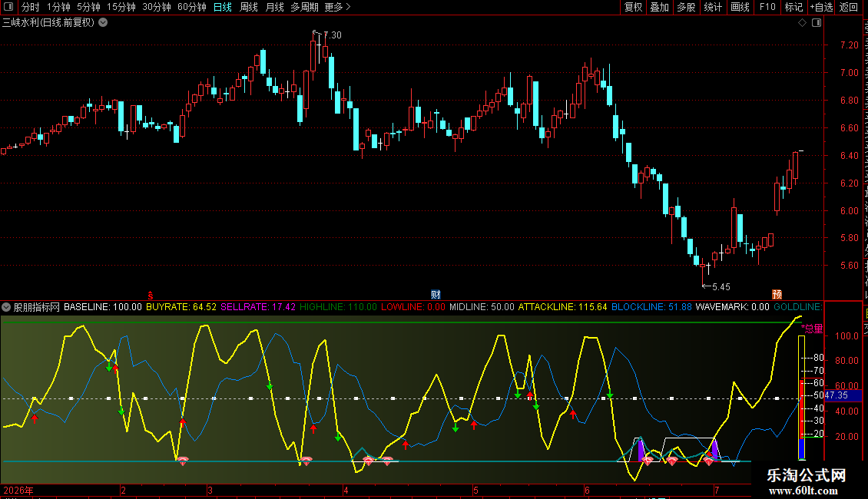Open the 复权 adjustment menu
This screenshot has height=499, width=868.
point(633,7)
